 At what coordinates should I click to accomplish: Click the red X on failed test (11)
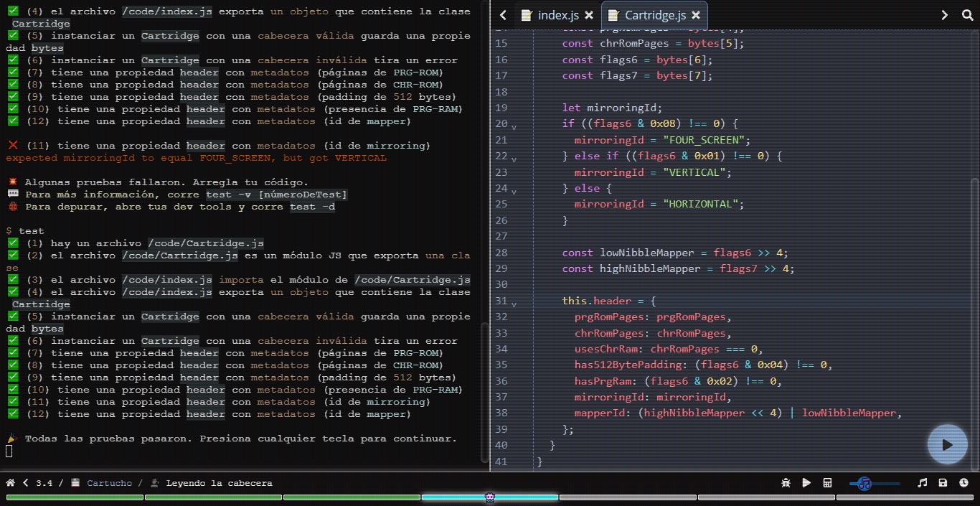coord(12,146)
